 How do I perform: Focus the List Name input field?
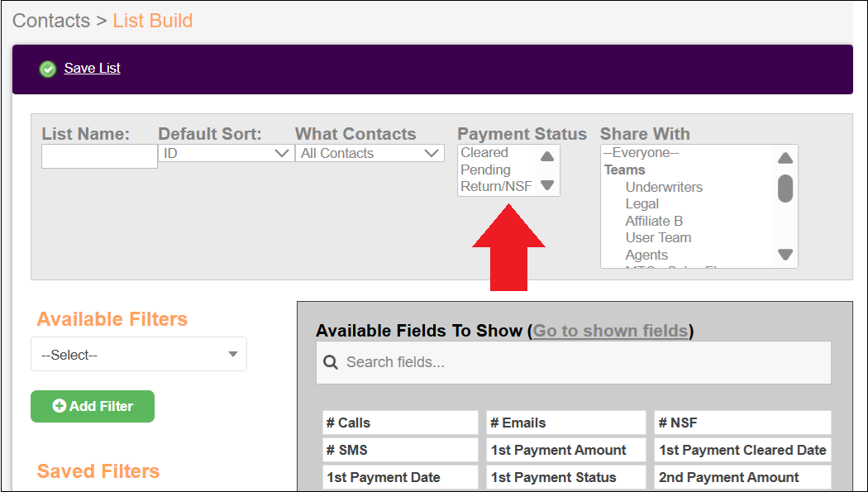[100, 156]
